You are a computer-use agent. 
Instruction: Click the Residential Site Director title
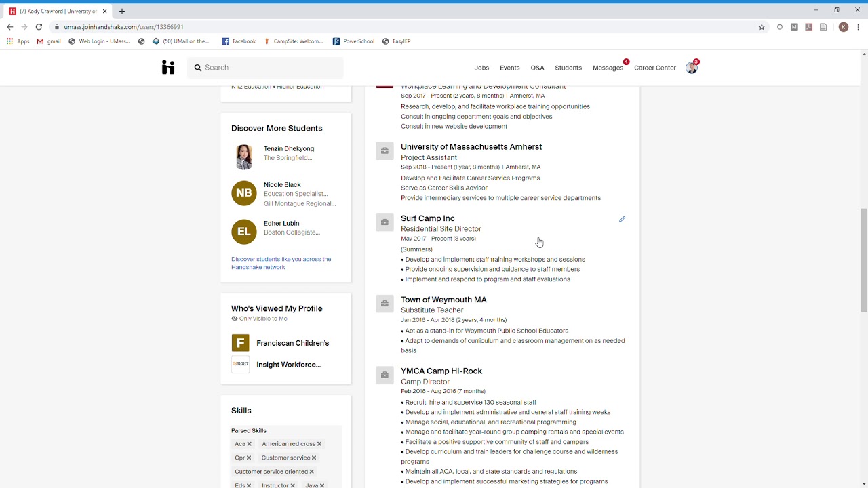pyautogui.click(x=441, y=229)
